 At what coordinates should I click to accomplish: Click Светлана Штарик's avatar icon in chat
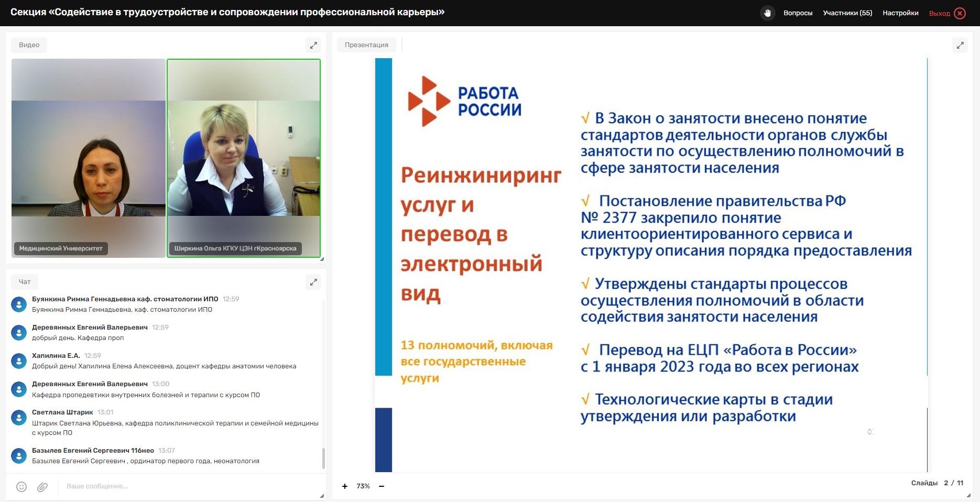click(x=19, y=418)
